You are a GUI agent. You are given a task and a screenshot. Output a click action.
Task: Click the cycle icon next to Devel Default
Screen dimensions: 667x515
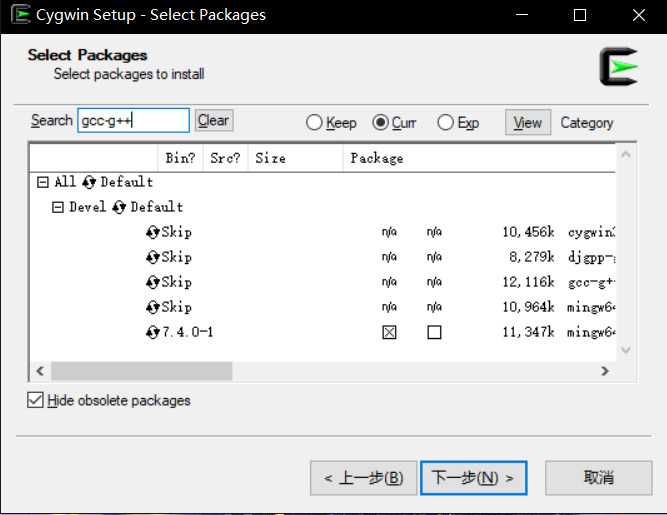(x=119, y=207)
